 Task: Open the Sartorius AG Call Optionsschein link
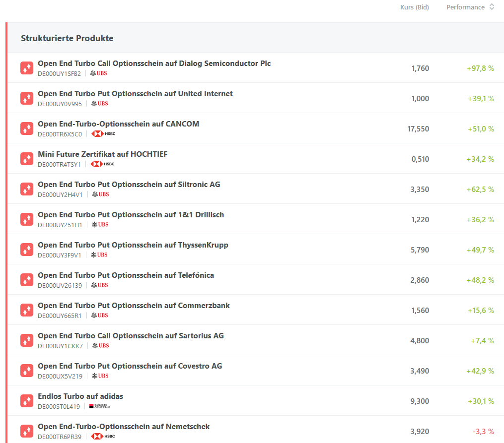131,336
